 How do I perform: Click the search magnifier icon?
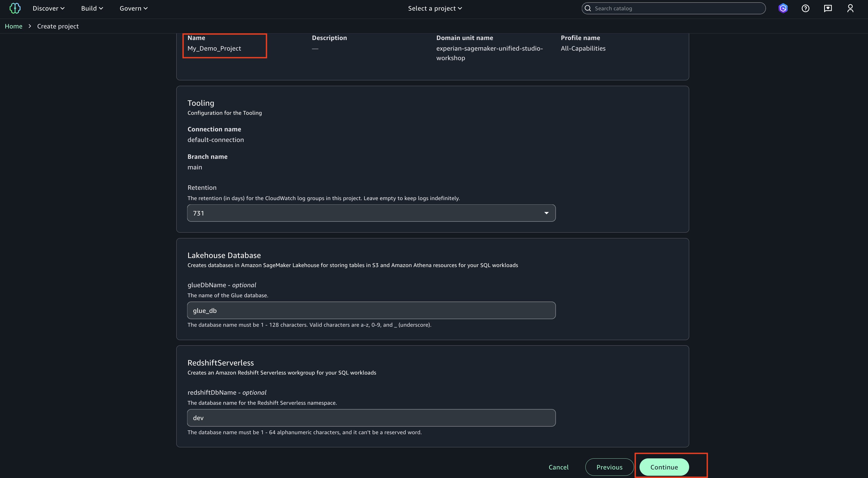(x=588, y=8)
